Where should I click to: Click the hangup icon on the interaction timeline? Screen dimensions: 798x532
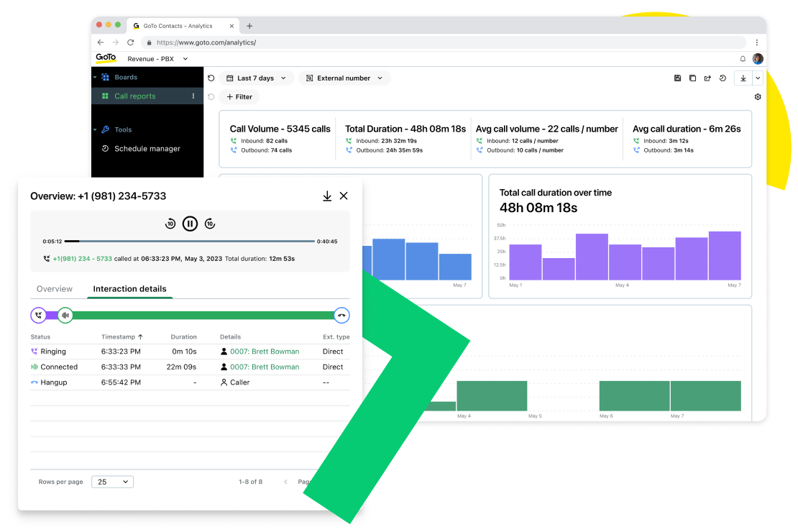click(x=341, y=315)
